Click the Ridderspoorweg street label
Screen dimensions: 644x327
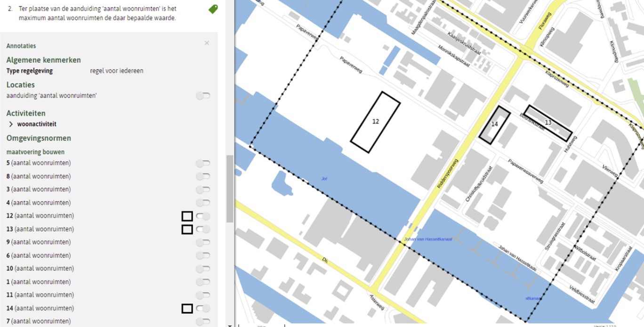coord(448,173)
